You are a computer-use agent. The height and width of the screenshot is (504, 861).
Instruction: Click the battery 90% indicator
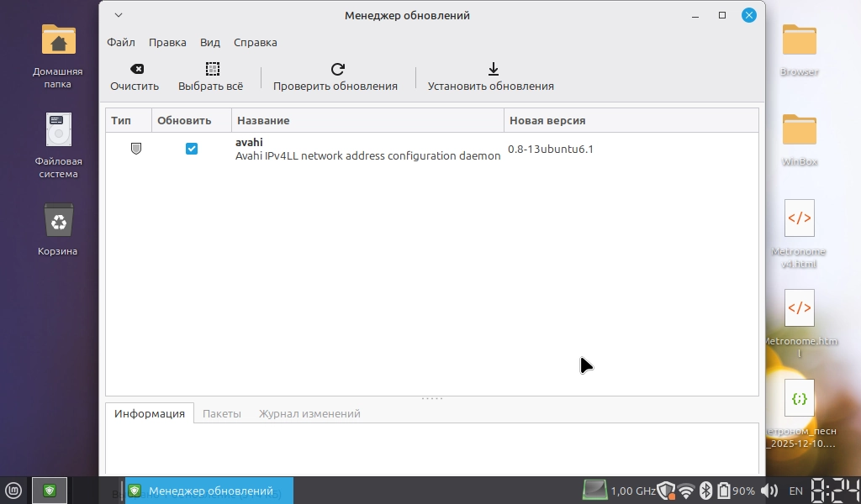pos(736,491)
